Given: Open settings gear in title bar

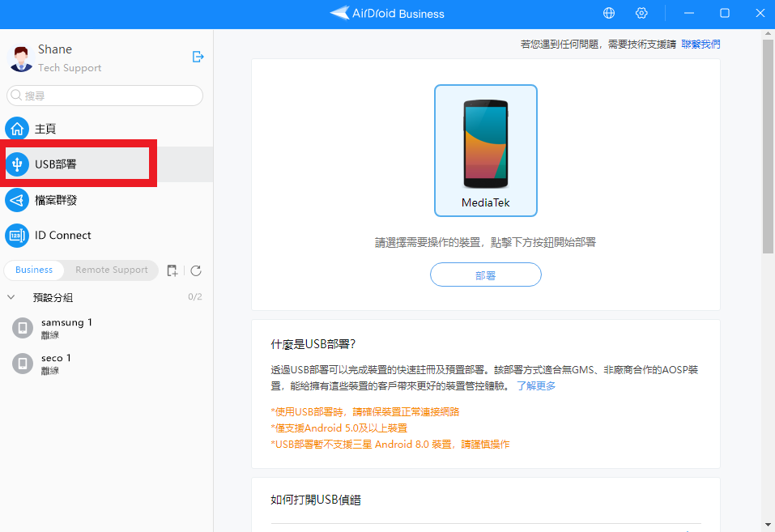Looking at the screenshot, I should tap(641, 13).
